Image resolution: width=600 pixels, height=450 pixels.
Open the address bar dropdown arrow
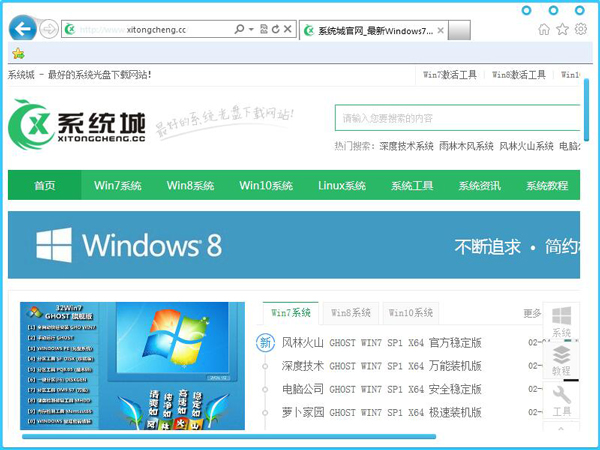click(x=251, y=29)
